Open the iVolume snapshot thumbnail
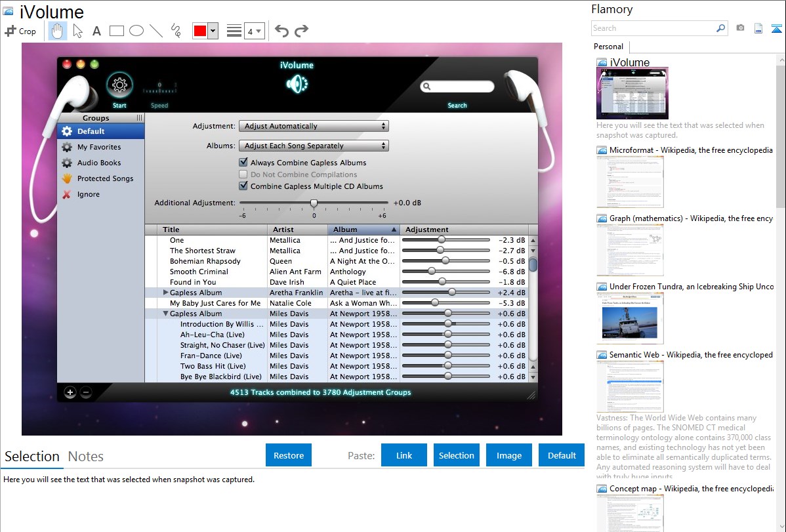 632,94
